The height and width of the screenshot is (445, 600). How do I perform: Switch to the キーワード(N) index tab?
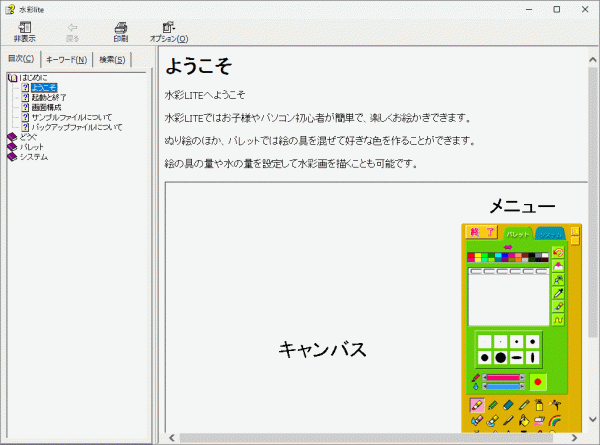67,60
